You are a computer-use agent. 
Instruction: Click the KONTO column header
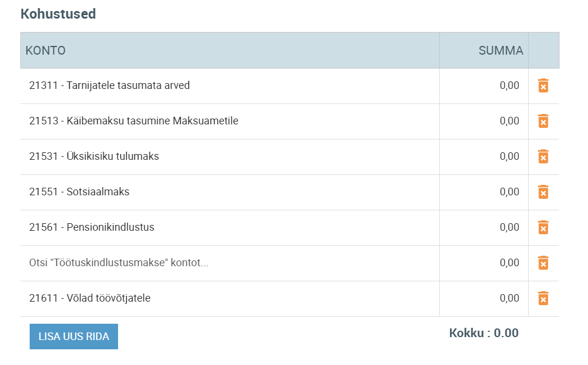pos(45,50)
